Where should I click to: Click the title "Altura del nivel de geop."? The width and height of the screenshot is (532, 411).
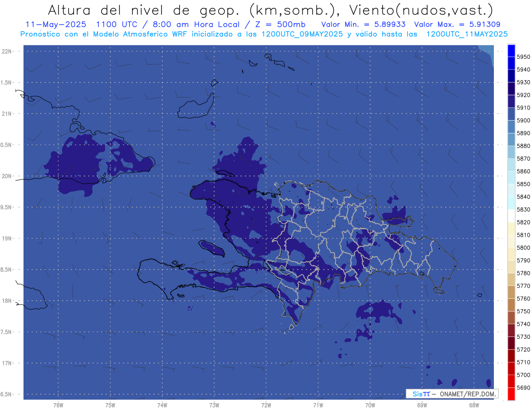coord(144,10)
